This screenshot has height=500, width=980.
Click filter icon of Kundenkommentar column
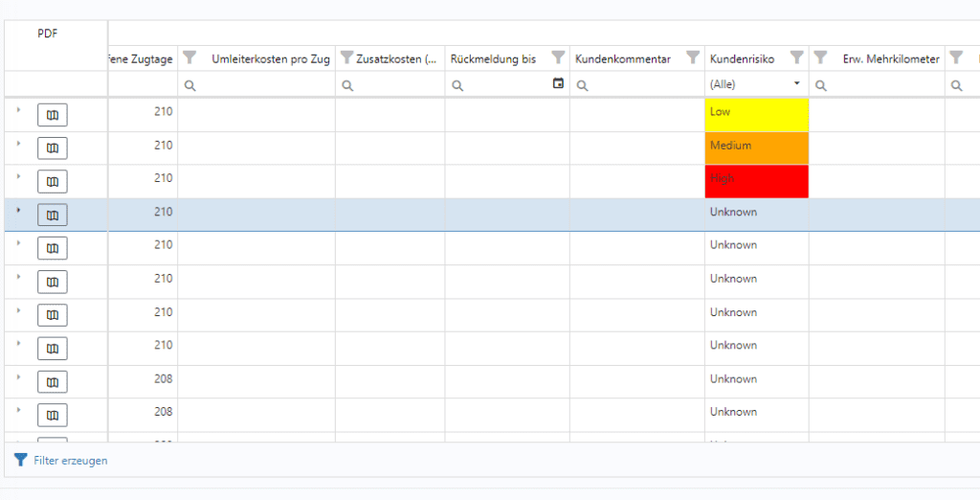coord(693,58)
